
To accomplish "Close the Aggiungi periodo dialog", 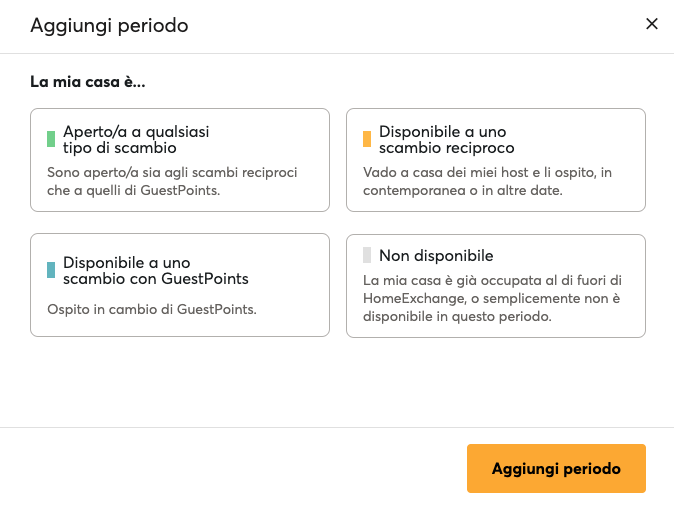I will [x=652, y=24].
